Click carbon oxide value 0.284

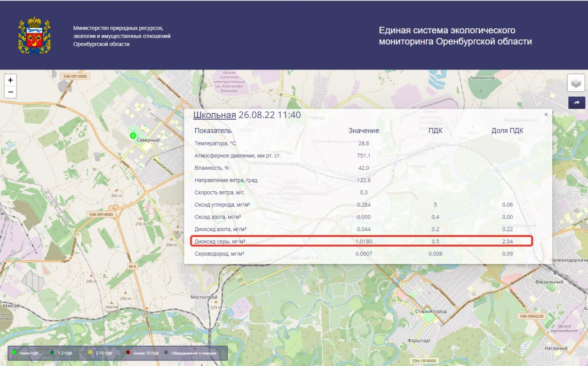pyautogui.click(x=364, y=205)
